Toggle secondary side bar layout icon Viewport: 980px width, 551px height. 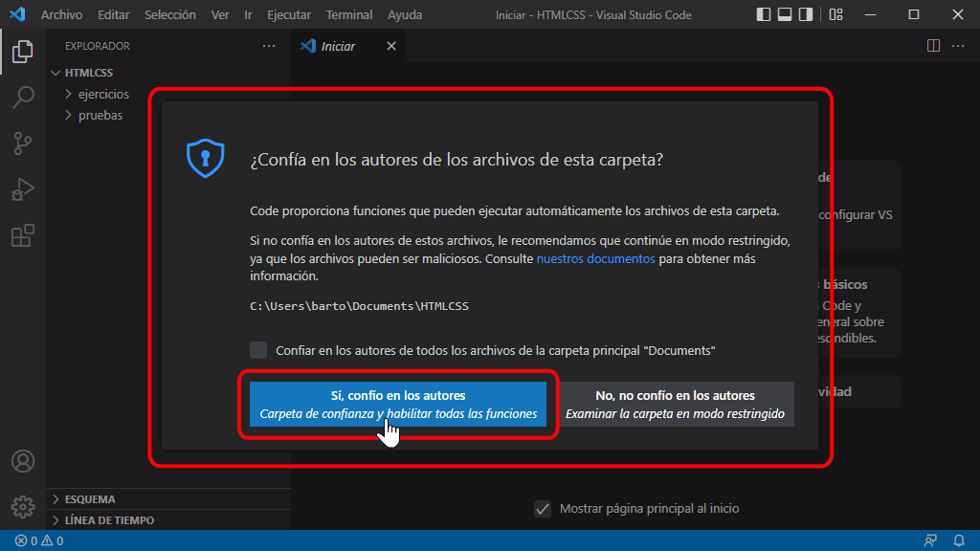[x=806, y=14]
